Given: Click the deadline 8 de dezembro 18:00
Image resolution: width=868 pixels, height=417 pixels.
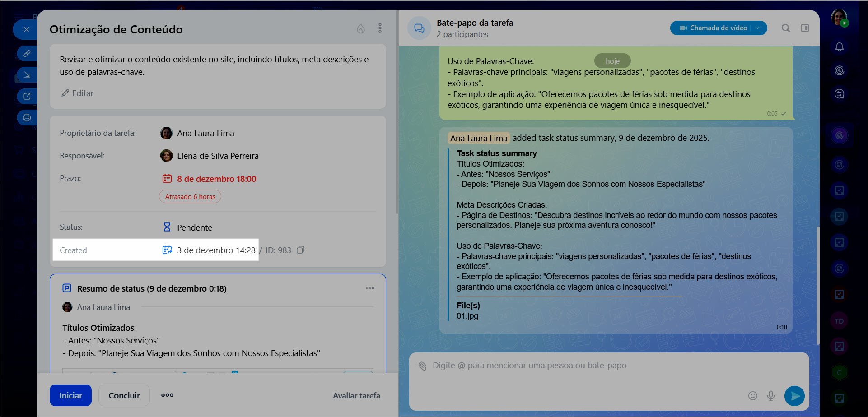Looking at the screenshot, I should coord(216,179).
